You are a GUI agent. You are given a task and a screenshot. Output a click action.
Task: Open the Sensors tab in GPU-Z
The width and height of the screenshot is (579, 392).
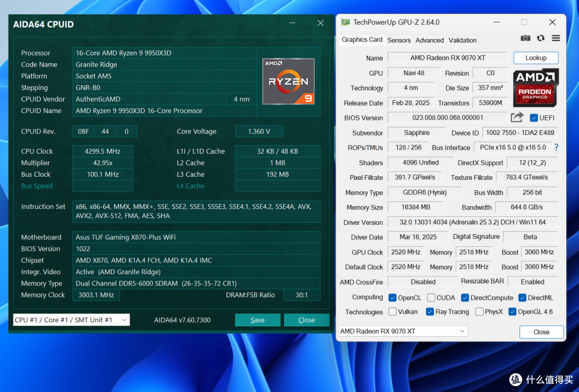(x=399, y=40)
